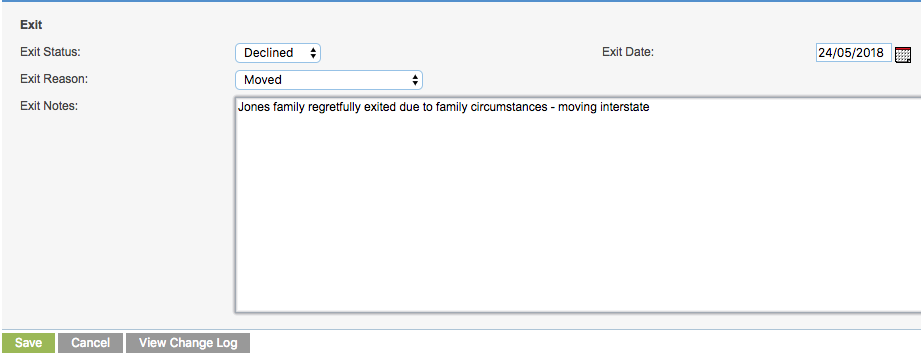Place cursor on the word "Jones" in notes
Viewport: 921px width, 361px height.
[254, 107]
